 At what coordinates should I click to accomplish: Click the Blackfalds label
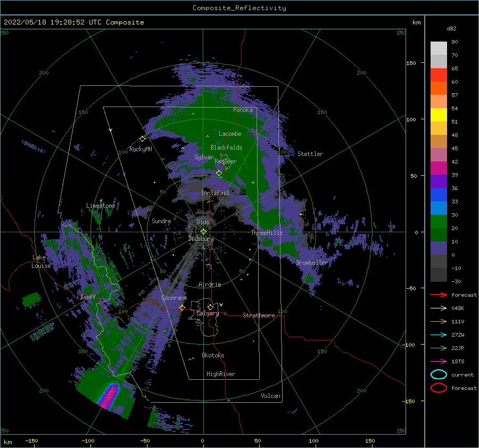pyautogui.click(x=226, y=148)
